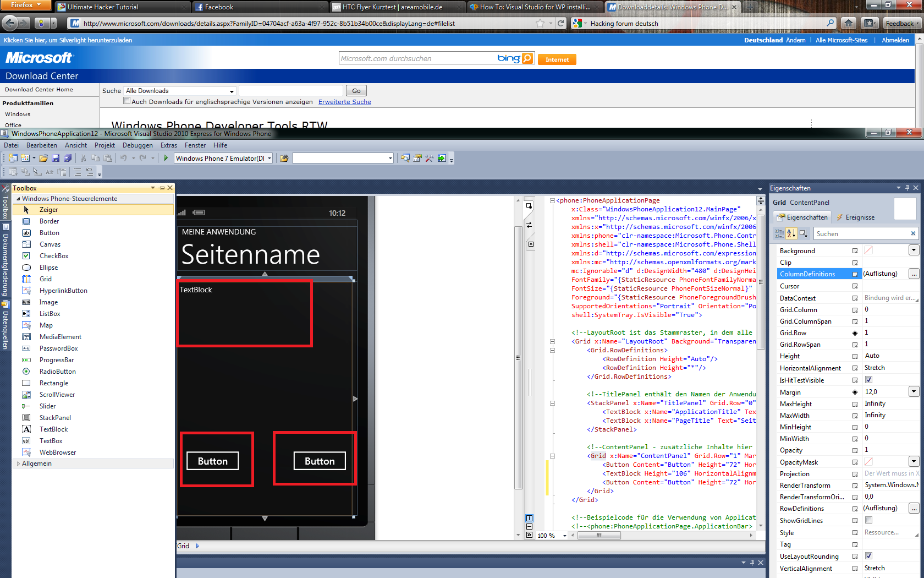The image size is (924, 578).
Task: Expand the Allgemein toolbox group
Action: point(18,464)
